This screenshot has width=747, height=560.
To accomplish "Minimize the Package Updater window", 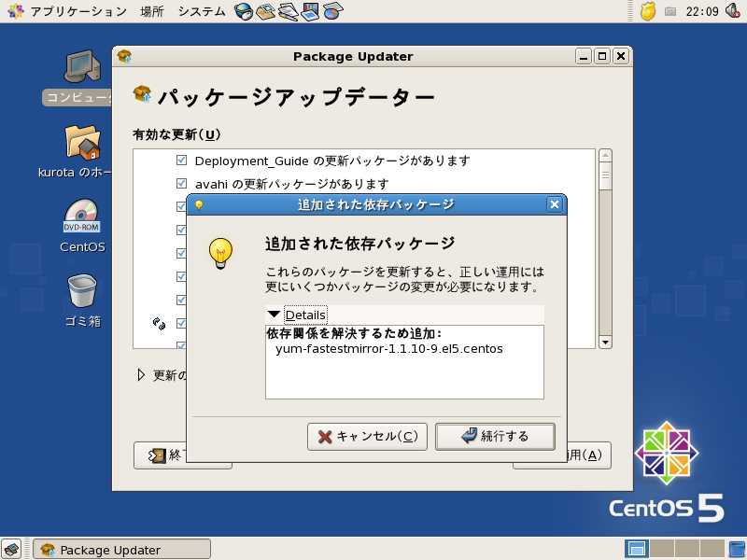I will (584, 56).
